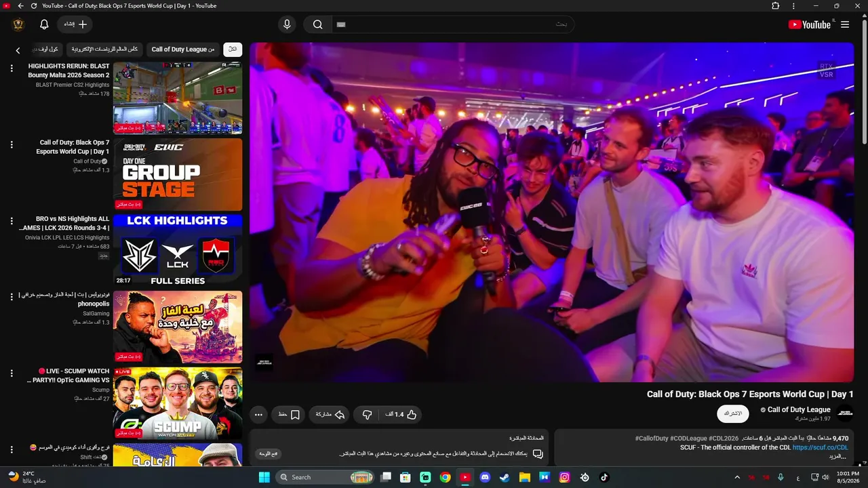Open Group Stage Day One thumbnail
The height and width of the screenshot is (488, 868).
tap(178, 175)
